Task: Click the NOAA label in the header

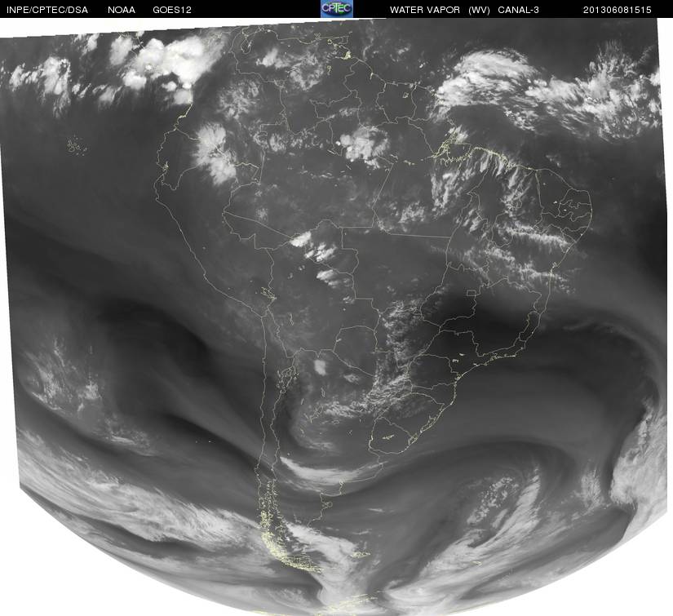Action: coord(122,10)
